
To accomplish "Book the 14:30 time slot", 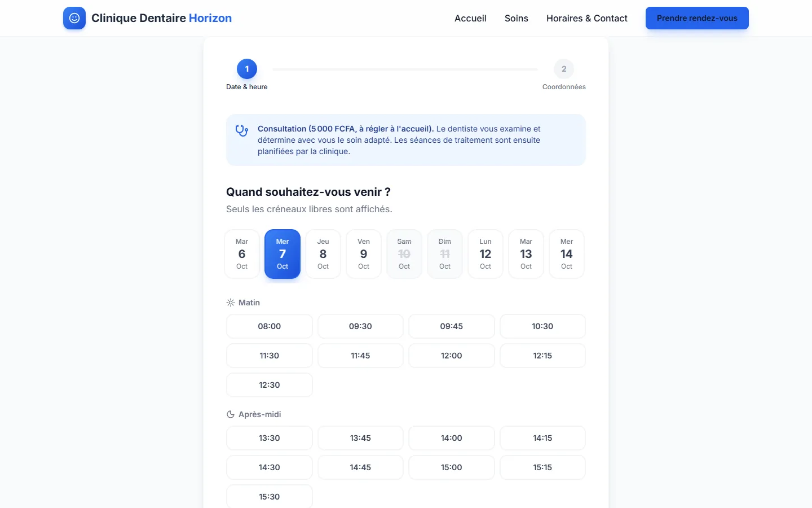I will (x=270, y=467).
